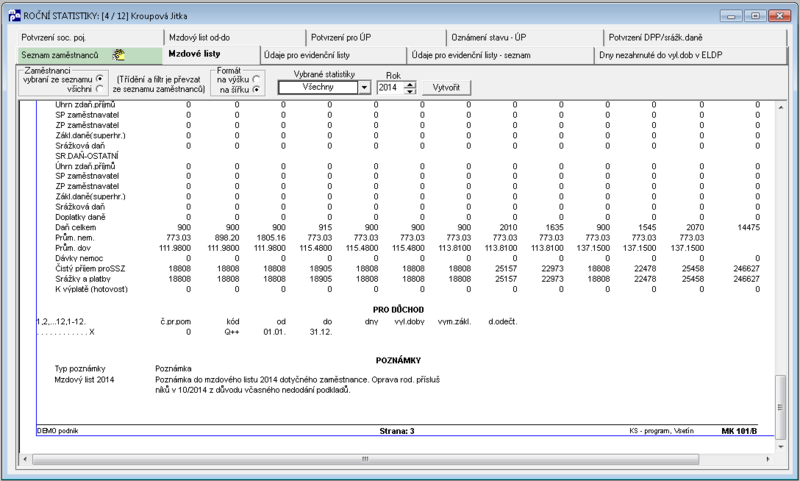Click the horizontal scrollbar thumb
The image size is (800, 481).
[x=366, y=459]
